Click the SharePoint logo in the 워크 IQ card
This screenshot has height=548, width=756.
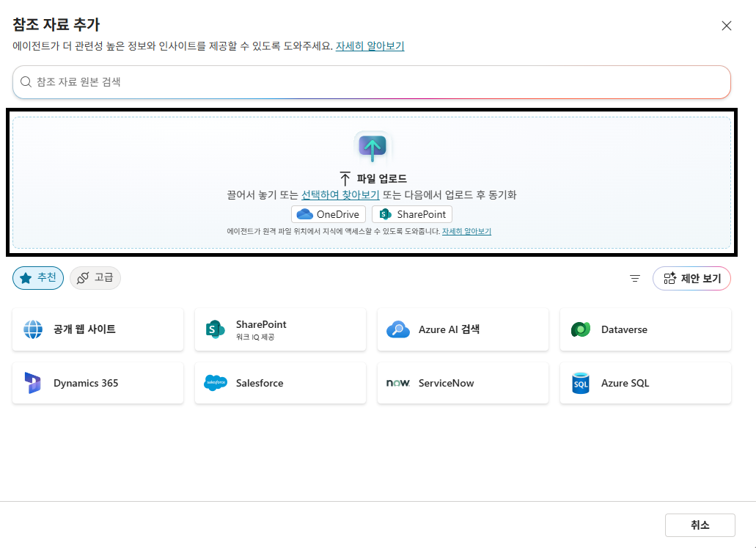[215, 329]
